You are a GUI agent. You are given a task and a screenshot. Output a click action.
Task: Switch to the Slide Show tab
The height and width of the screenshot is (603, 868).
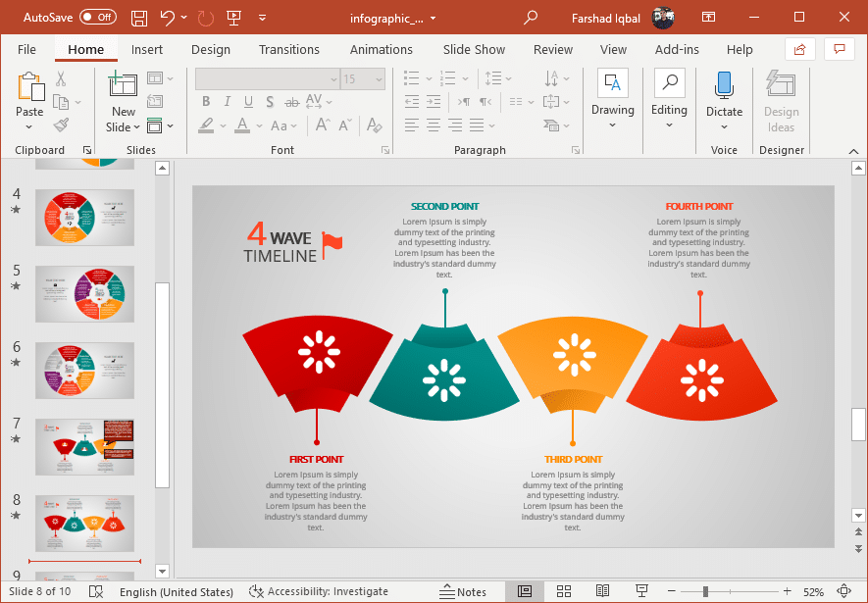(x=474, y=49)
